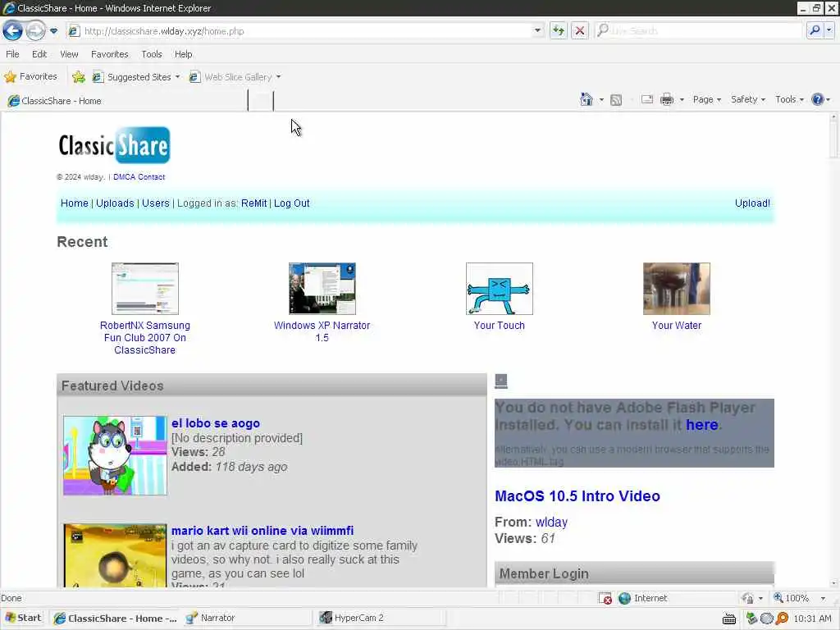Image resolution: width=840 pixels, height=630 pixels.
Task: Open Web Slice Gallery dropdown
Action: coord(235,77)
